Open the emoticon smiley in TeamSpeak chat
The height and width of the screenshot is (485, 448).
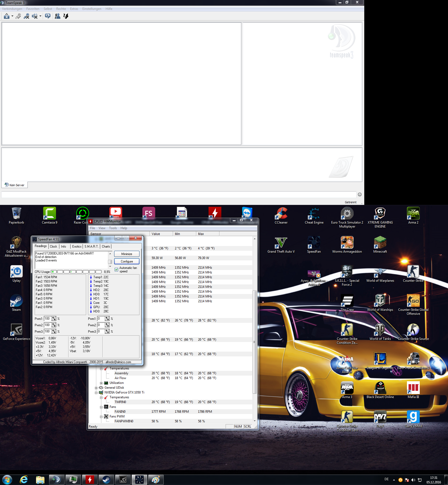pos(359,194)
